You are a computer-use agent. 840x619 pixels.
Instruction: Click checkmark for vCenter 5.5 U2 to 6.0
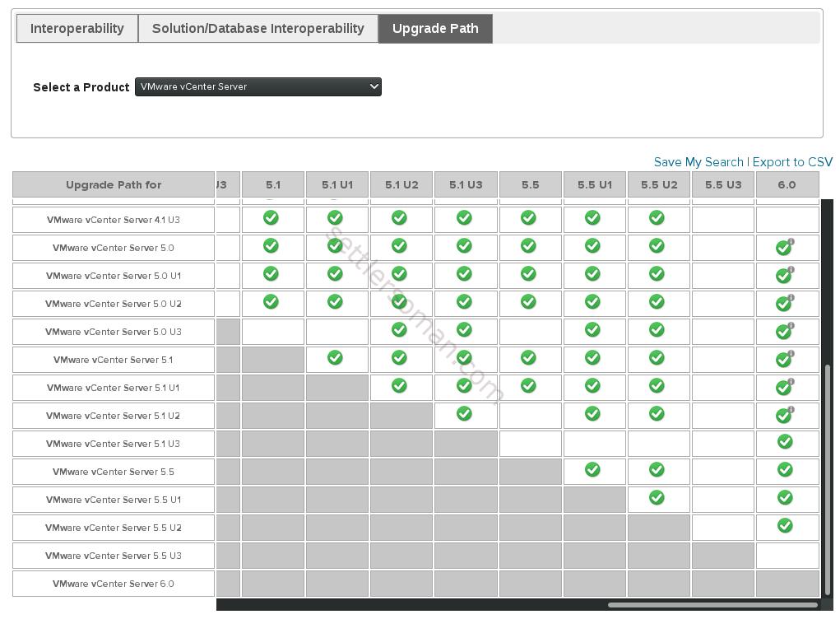785,525
